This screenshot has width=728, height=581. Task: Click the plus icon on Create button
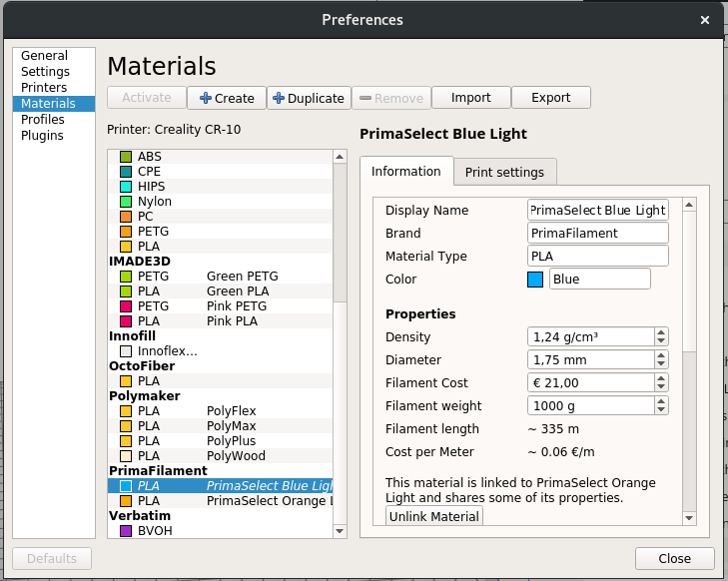coord(206,98)
